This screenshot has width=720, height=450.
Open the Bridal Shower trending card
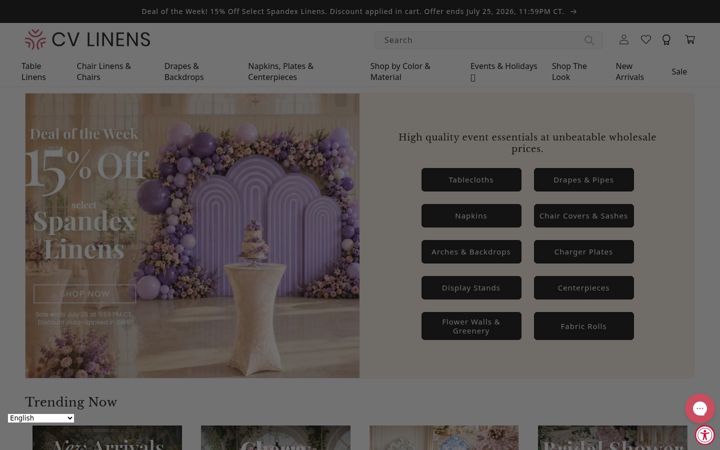tap(613, 438)
